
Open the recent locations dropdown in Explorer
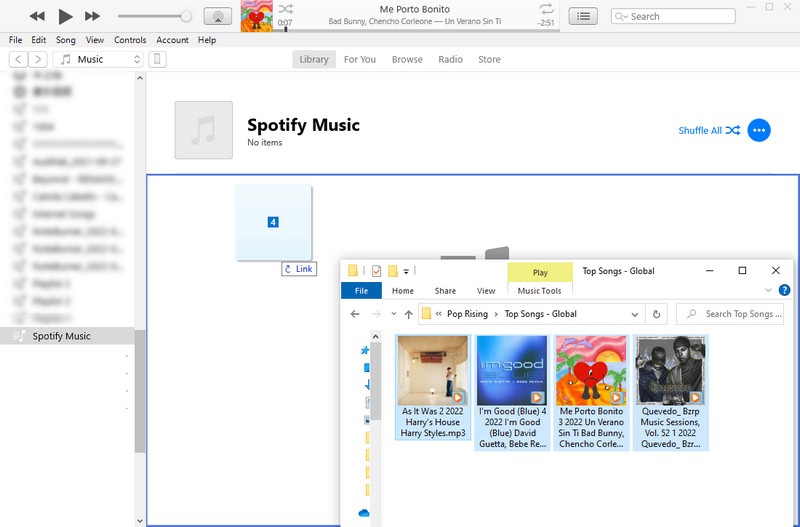[393, 314]
